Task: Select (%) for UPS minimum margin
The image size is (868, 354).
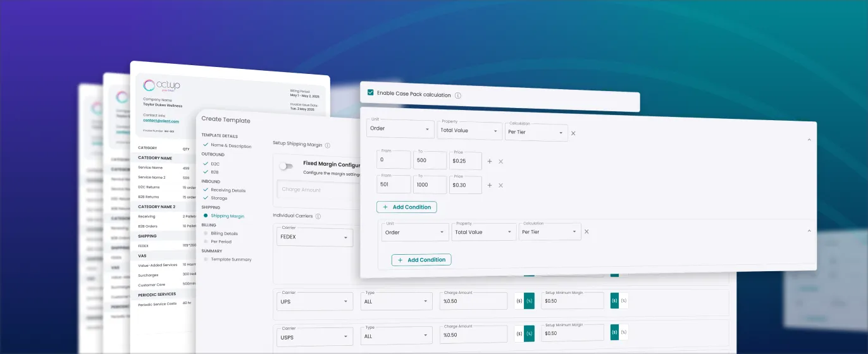Action: [x=624, y=301]
